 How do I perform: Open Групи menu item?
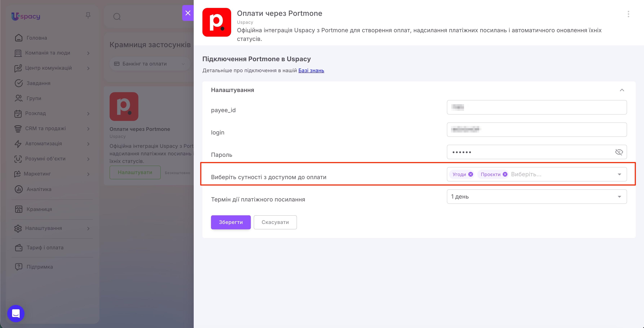tap(34, 98)
